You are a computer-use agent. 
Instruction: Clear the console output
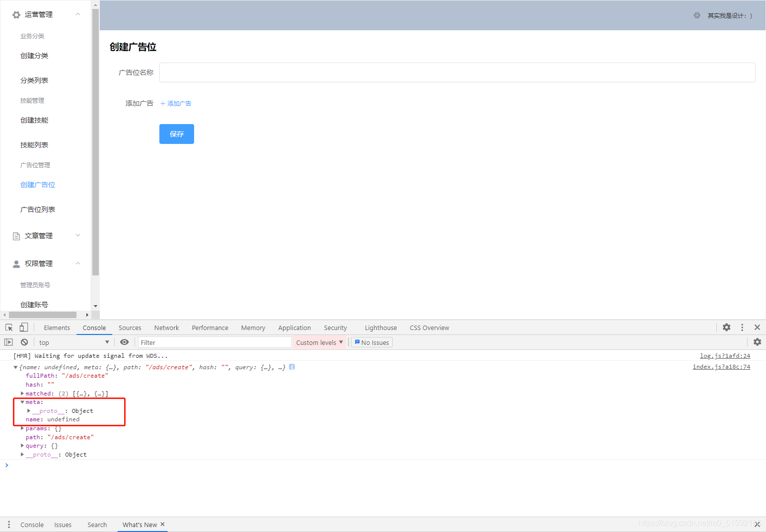24,342
